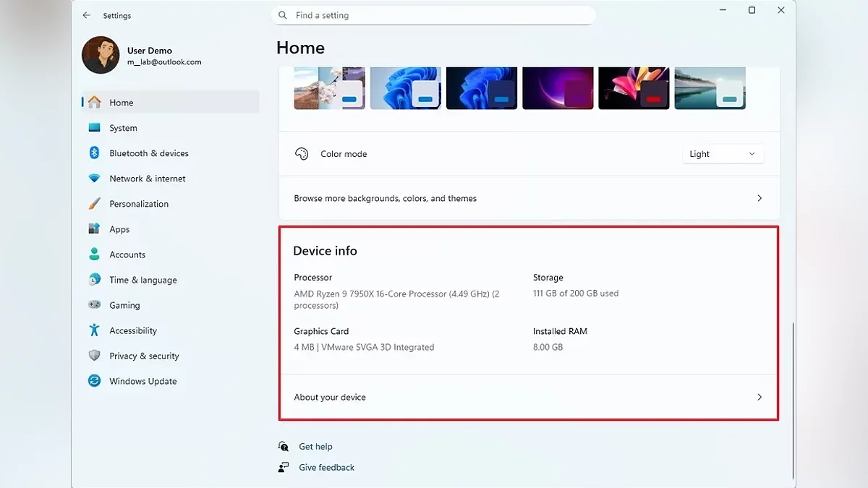Viewport: 868px width, 488px height.
Task: Click the Home sidebar icon
Action: pos(94,103)
